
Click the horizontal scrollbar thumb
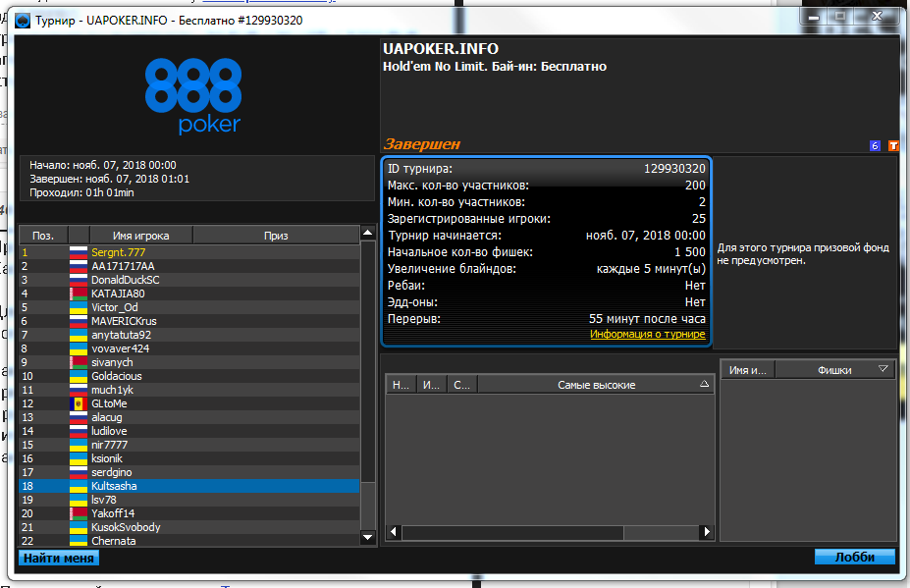click(x=512, y=532)
